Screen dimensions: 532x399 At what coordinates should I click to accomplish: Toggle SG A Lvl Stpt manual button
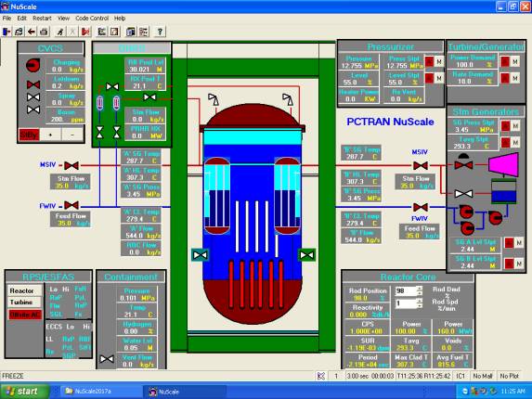[519, 243]
